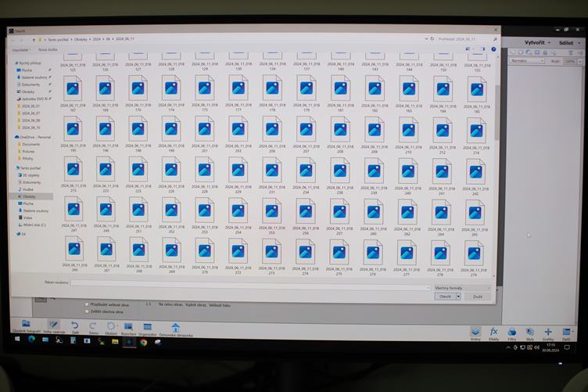Screen dimensions: 588x392
Task: Open OneDrive - Personal in sidebar
Action: tap(34, 137)
